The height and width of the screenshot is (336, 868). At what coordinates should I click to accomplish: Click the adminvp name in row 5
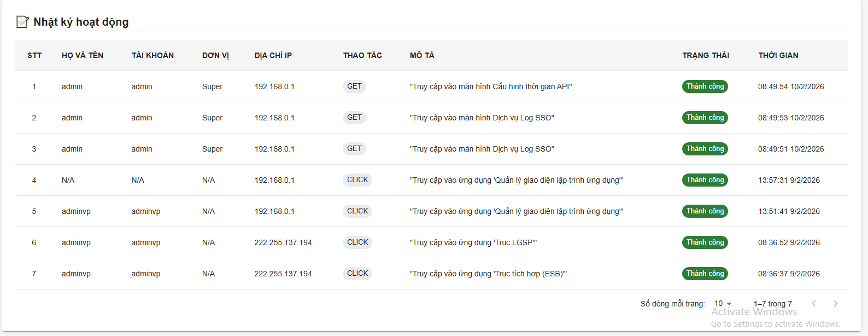(76, 211)
